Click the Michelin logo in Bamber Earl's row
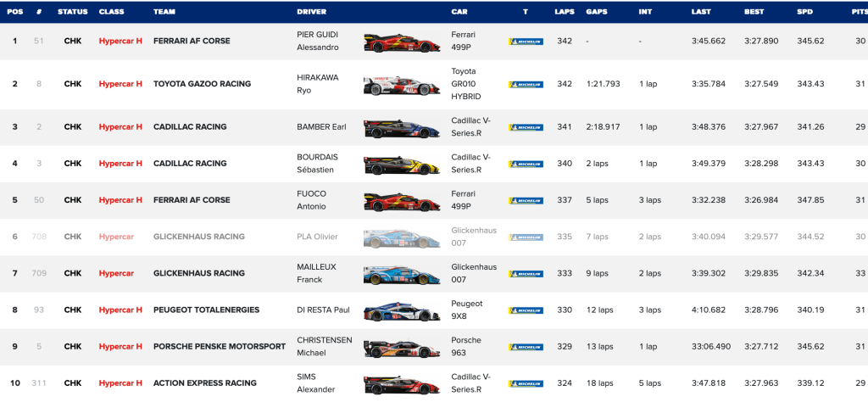868x402 pixels. pos(526,127)
